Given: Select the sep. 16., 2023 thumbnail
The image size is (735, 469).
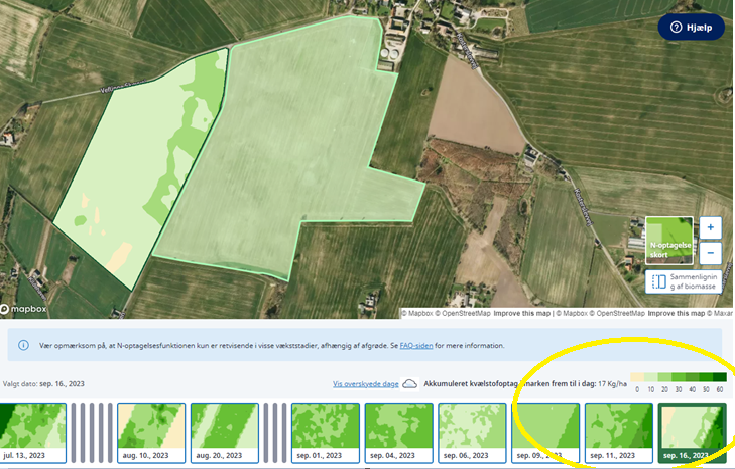Looking at the screenshot, I should pos(692,433).
